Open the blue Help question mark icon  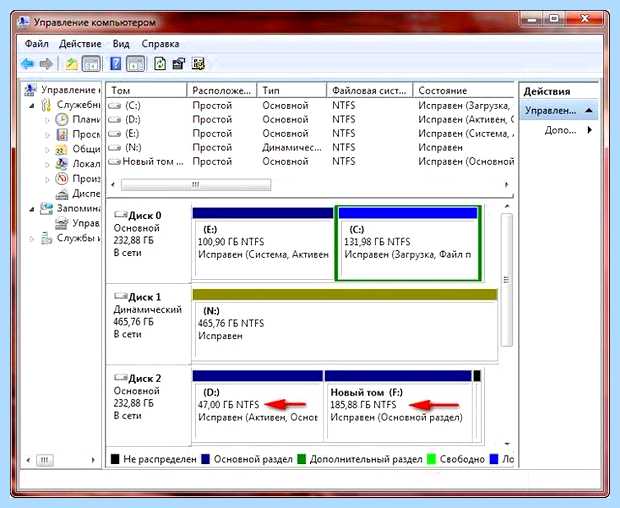(x=115, y=64)
